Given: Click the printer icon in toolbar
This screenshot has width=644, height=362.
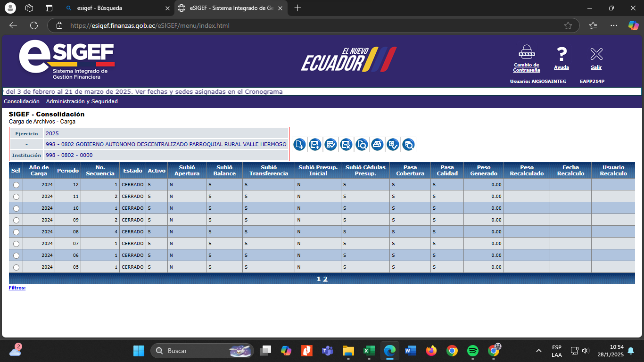Looking at the screenshot, I should 377,145.
